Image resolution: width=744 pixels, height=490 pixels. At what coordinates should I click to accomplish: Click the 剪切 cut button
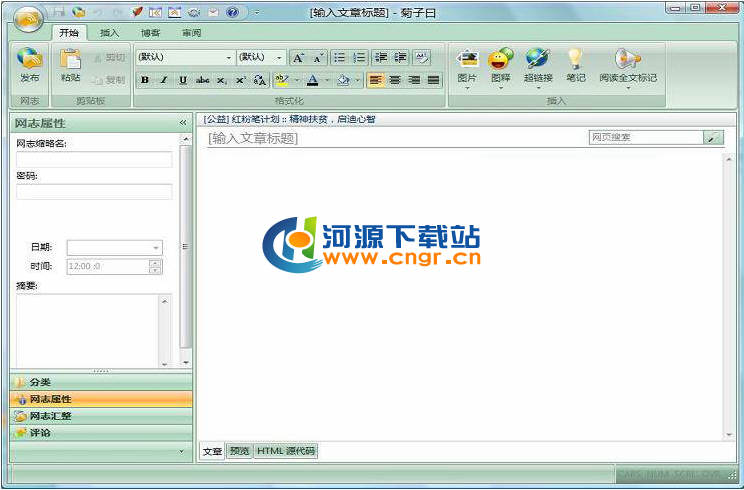pyautogui.click(x=110, y=58)
